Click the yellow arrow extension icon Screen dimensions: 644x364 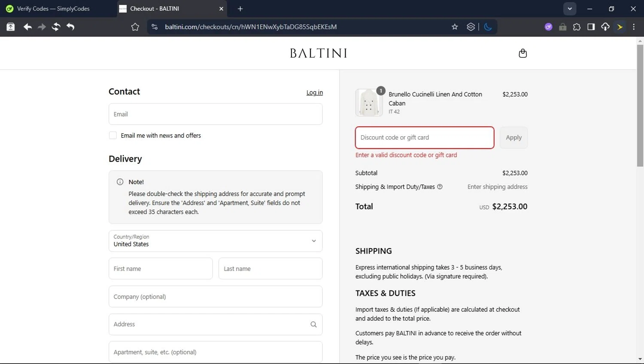[x=620, y=27]
